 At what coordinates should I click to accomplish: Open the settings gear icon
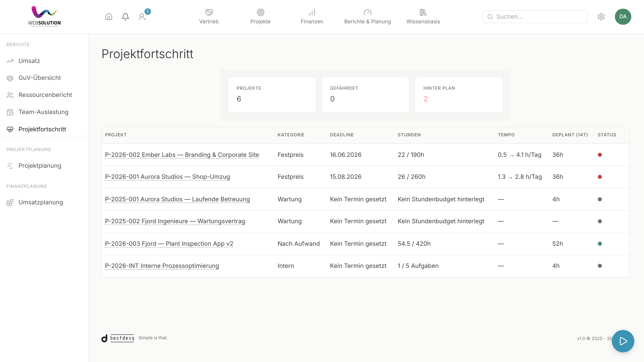(x=601, y=17)
